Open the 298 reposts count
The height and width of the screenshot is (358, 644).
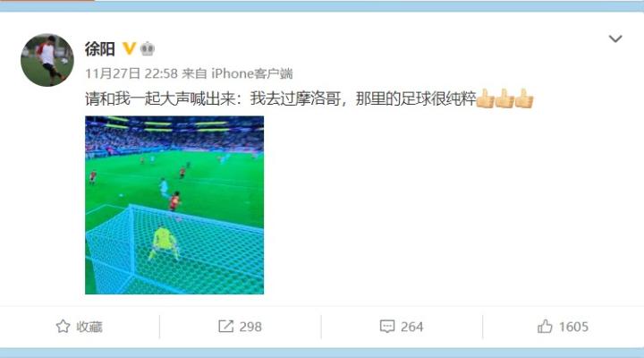pos(250,327)
